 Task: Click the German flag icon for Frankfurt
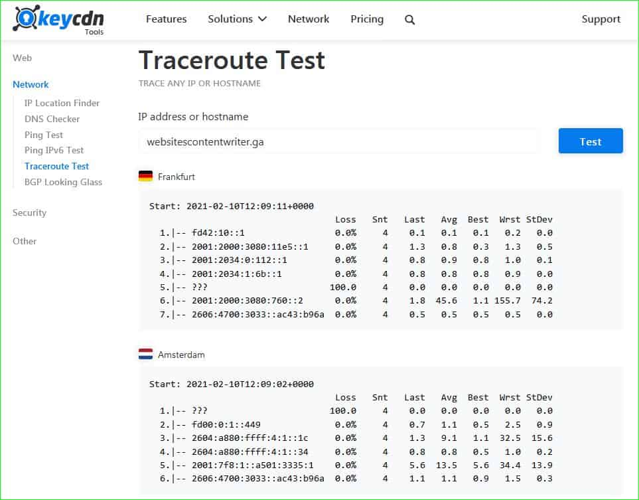146,176
